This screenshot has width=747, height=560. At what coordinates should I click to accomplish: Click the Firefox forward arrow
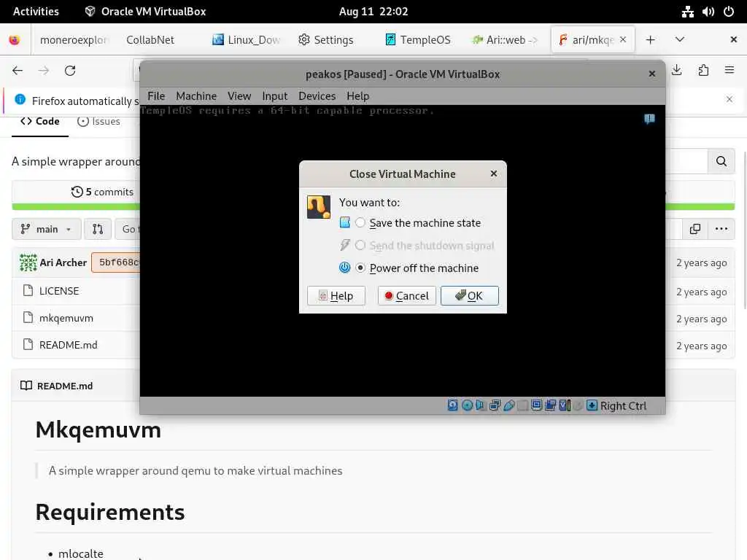[44, 71]
